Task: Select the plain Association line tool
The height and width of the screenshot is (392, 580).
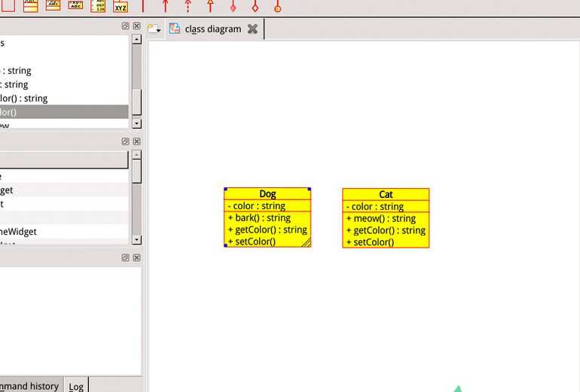Action: (x=143, y=5)
